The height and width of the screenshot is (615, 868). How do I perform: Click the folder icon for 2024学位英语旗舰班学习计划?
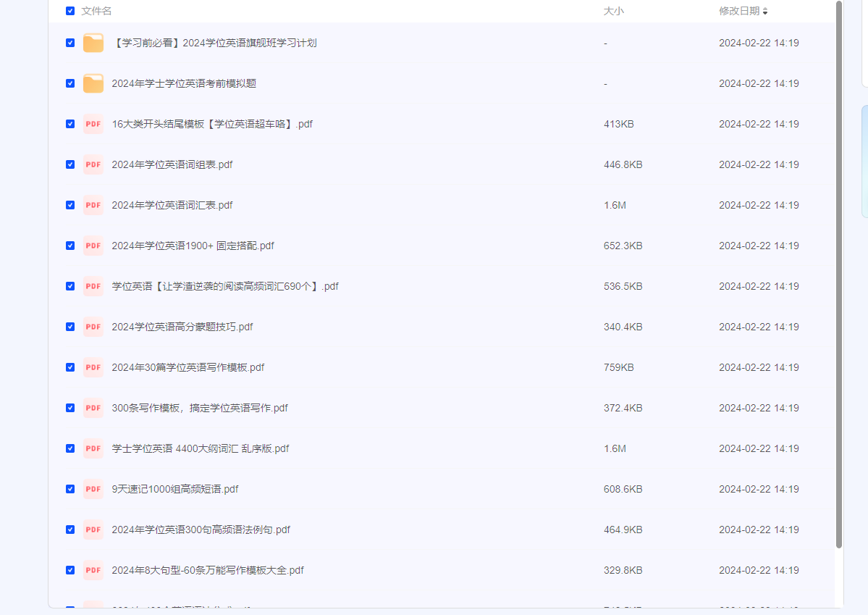coord(93,43)
